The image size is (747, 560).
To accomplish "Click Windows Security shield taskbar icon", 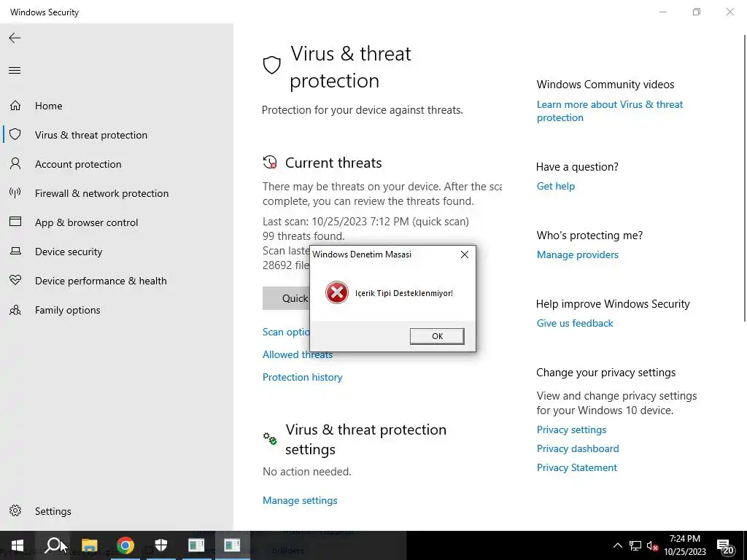I will [161, 545].
